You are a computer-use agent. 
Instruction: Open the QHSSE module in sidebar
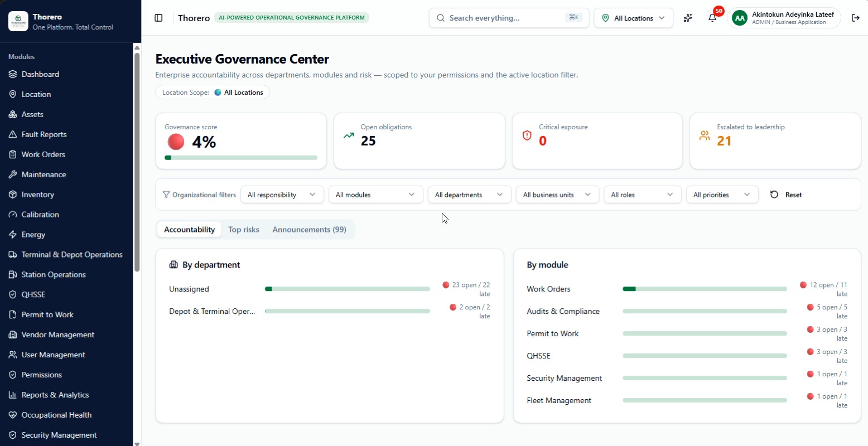[33, 295]
